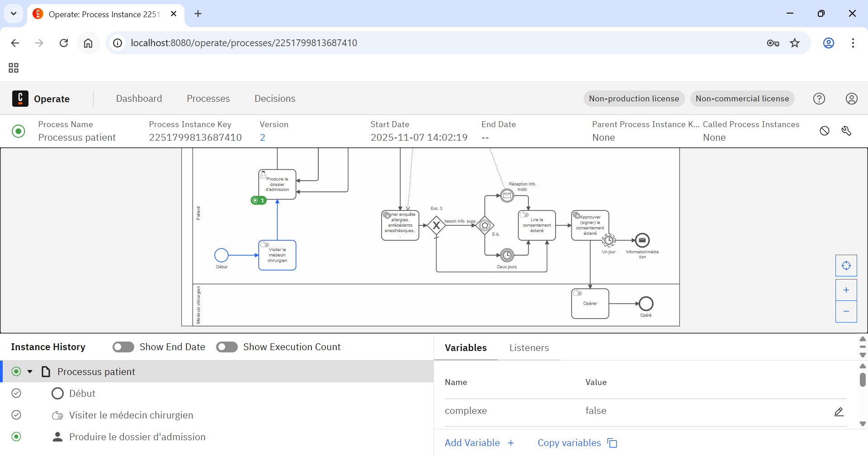Zoom out of the diagram
This screenshot has width=868, height=456.
pos(846,311)
